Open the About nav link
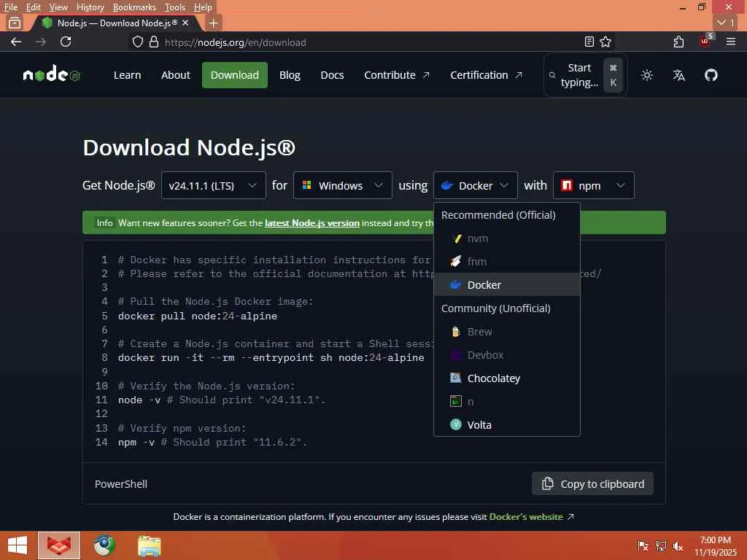Viewport: 747px width, 560px height. pyautogui.click(x=175, y=75)
